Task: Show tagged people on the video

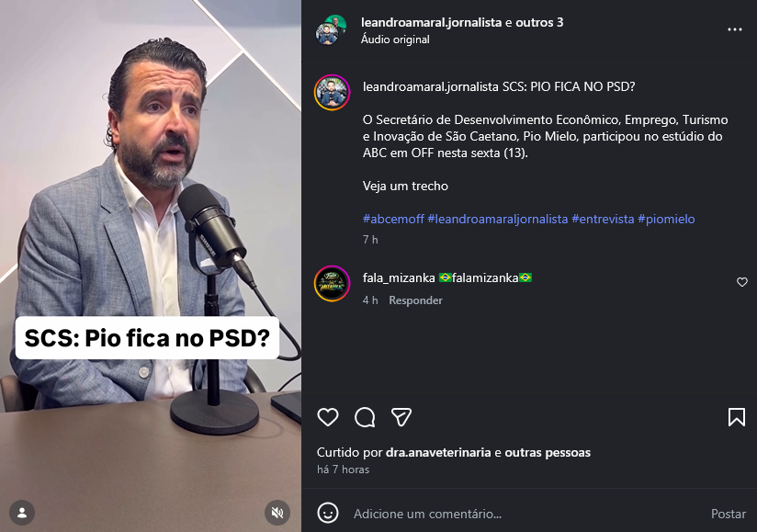Action: click(x=22, y=512)
